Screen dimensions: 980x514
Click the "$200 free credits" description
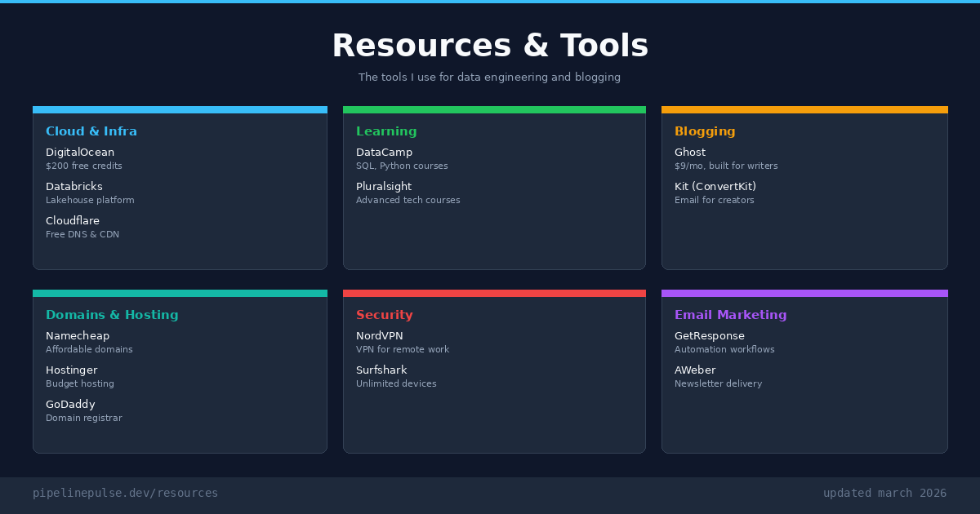84,166
